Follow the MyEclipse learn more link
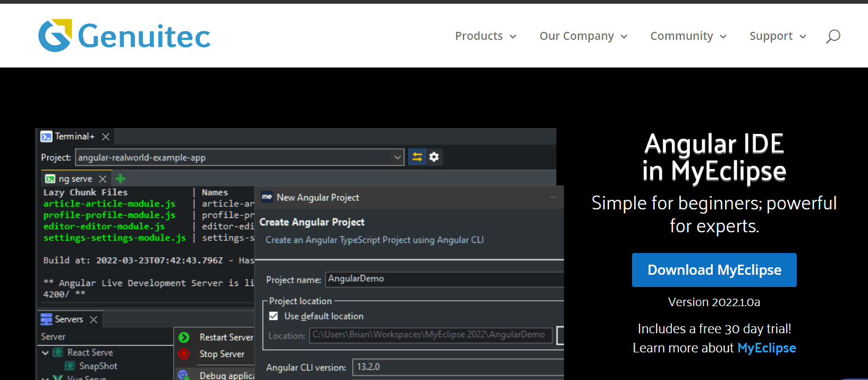 (767, 348)
